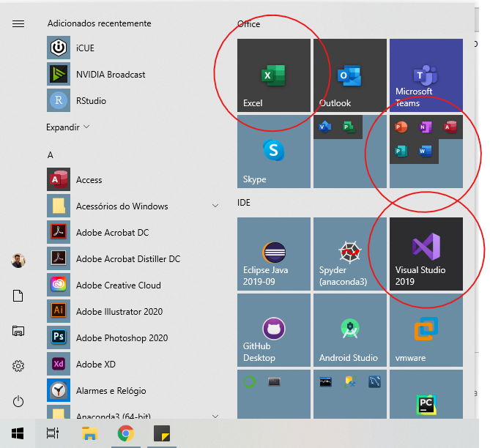The image size is (490, 448).
Task: Launch NVIDIA Broadcast from recently added
Action: click(133, 75)
